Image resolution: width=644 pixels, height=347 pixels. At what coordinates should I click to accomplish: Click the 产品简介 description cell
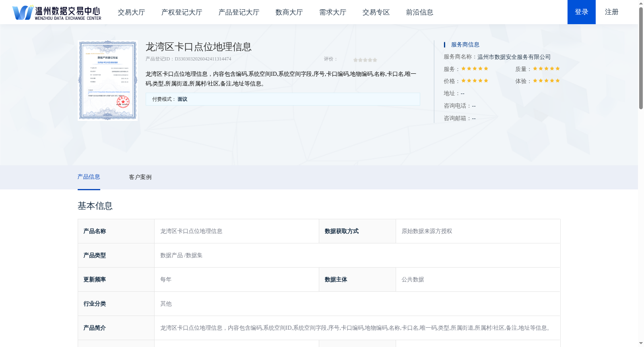pos(357,328)
